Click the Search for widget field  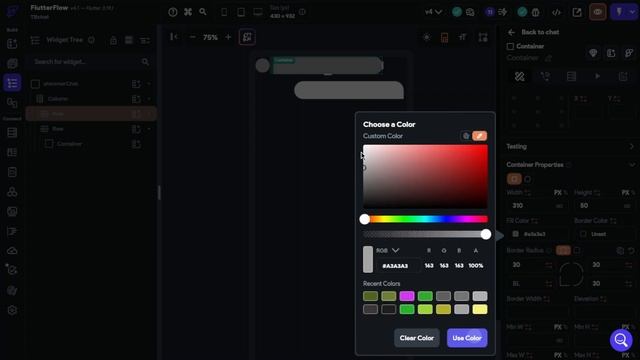pos(91,62)
